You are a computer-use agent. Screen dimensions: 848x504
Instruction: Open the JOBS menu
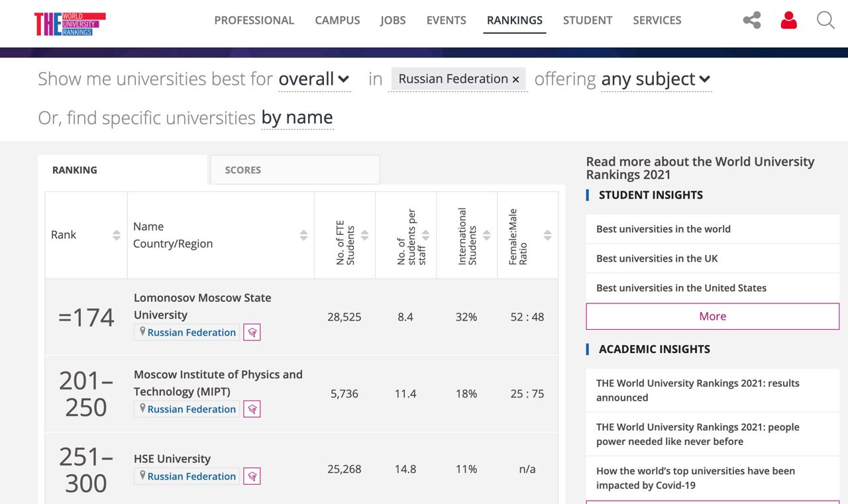(x=393, y=21)
